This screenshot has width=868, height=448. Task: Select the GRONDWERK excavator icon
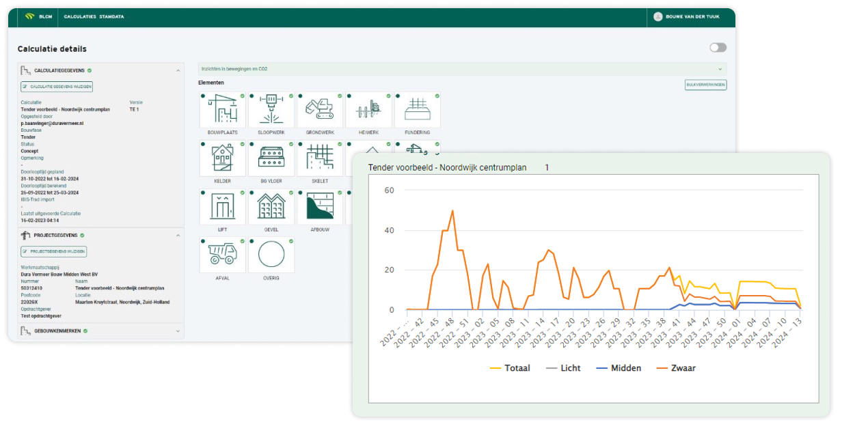319,109
